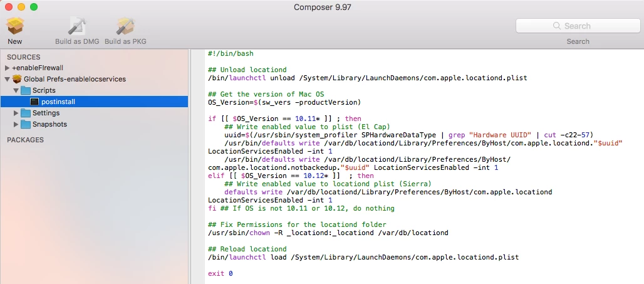Click the 'exit 0' line
Viewport: 644px width, 284px height.
221,273
